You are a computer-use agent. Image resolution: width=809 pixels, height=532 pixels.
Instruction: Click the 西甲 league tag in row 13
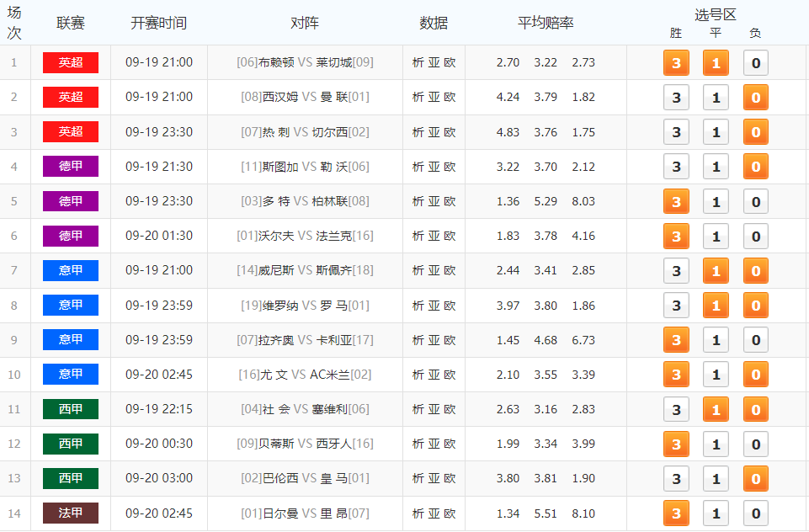coord(71,478)
